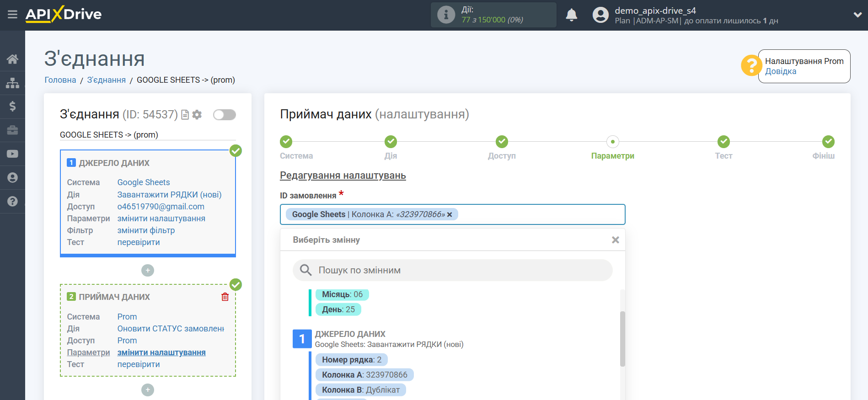868x400 pixels.
Task: Click source змінити налаштування link
Action: (161, 219)
